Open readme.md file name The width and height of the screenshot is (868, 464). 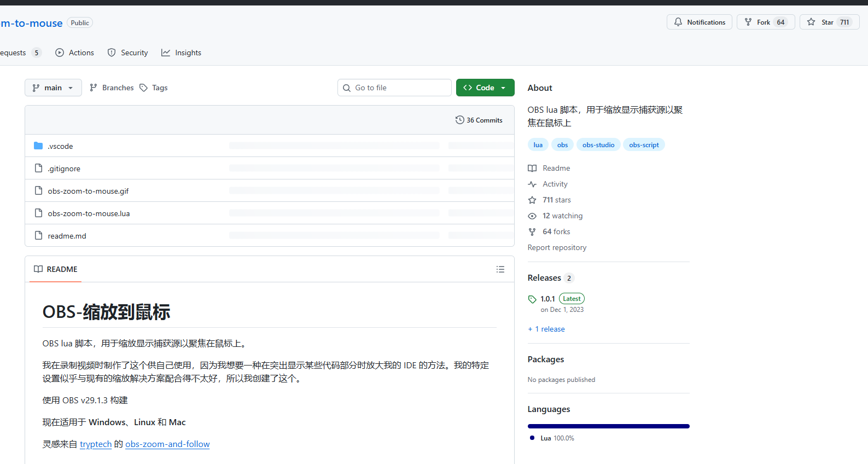(x=67, y=236)
